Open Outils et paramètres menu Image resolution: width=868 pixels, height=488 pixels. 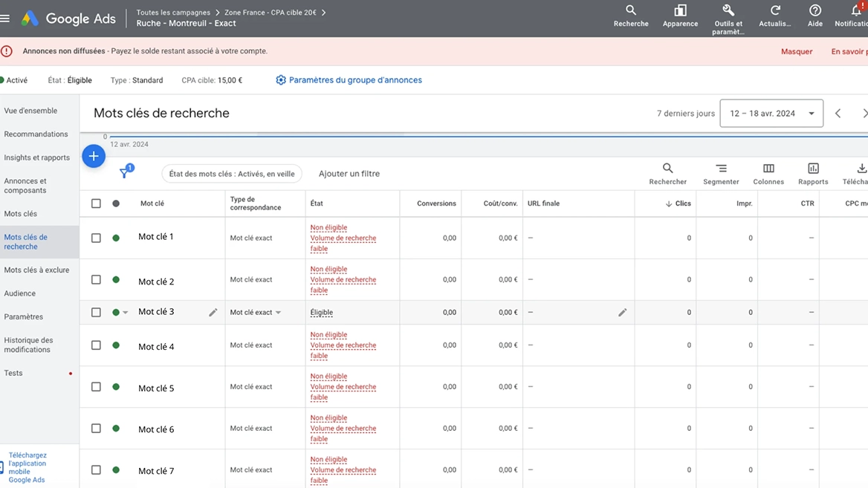[x=728, y=19]
